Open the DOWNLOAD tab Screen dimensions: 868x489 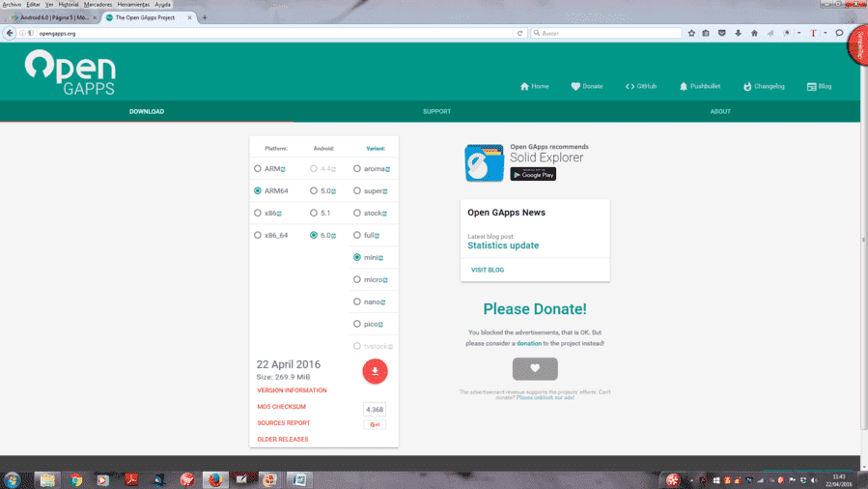pyautogui.click(x=147, y=111)
